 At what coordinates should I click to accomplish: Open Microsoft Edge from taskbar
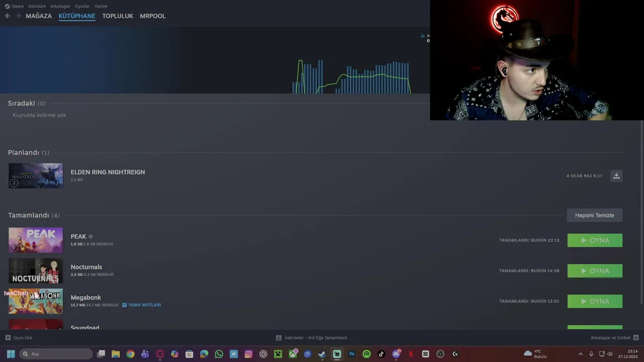(204, 354)
